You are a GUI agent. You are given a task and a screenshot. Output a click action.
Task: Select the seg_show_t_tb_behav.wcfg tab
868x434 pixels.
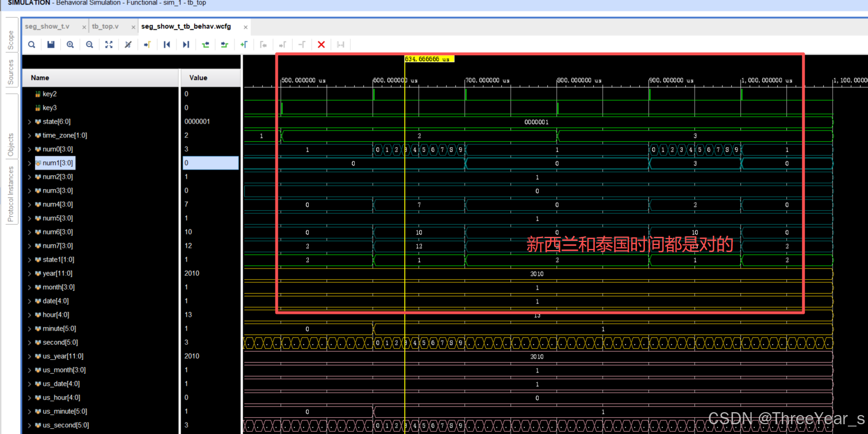(186, 26)
